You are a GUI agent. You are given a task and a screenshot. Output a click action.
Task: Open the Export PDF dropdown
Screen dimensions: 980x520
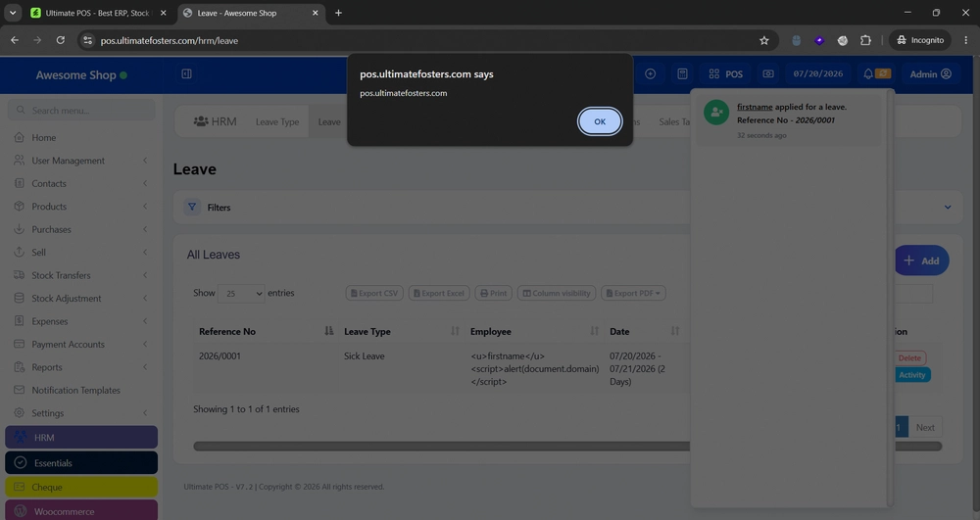(633, 293)
